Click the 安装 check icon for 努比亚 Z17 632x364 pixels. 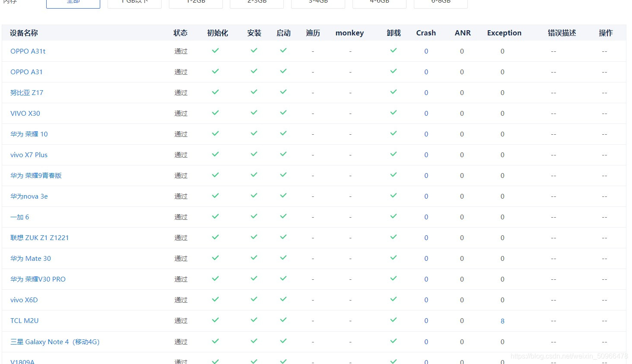(254, 92)
